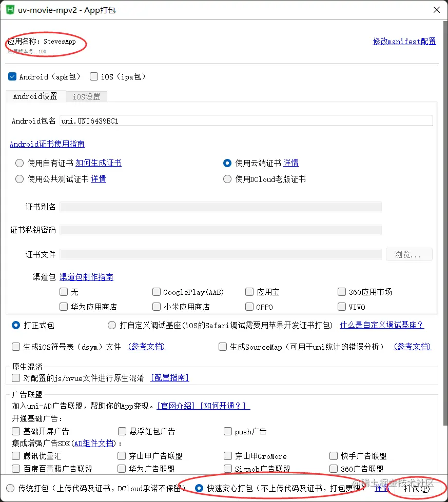
Task: Click the 证书文件 path field
Action: pos(221,254)
